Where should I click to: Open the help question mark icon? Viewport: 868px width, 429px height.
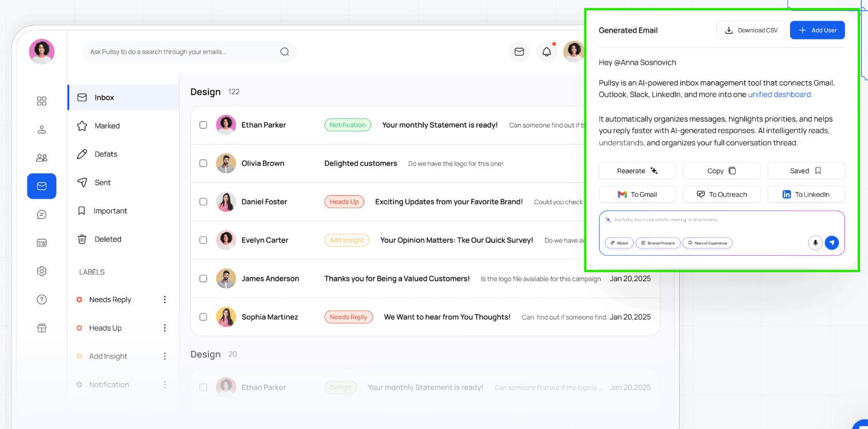pyautogui.click(x=42, y=299)
